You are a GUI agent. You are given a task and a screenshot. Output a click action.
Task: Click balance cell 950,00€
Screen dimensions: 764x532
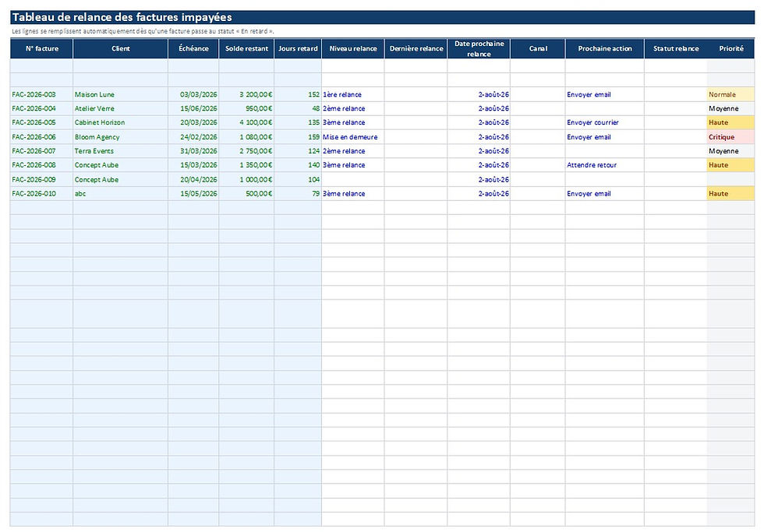(246, 108)
